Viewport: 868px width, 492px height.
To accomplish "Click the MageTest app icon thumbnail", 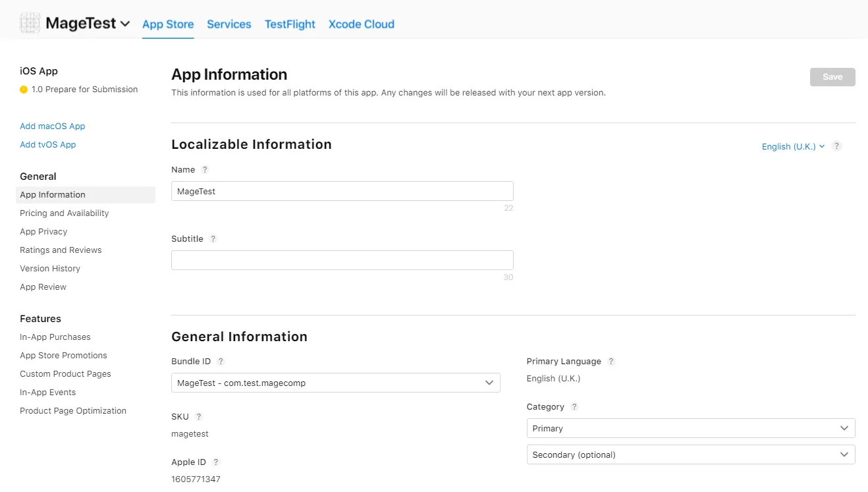I will click(30, 24).
